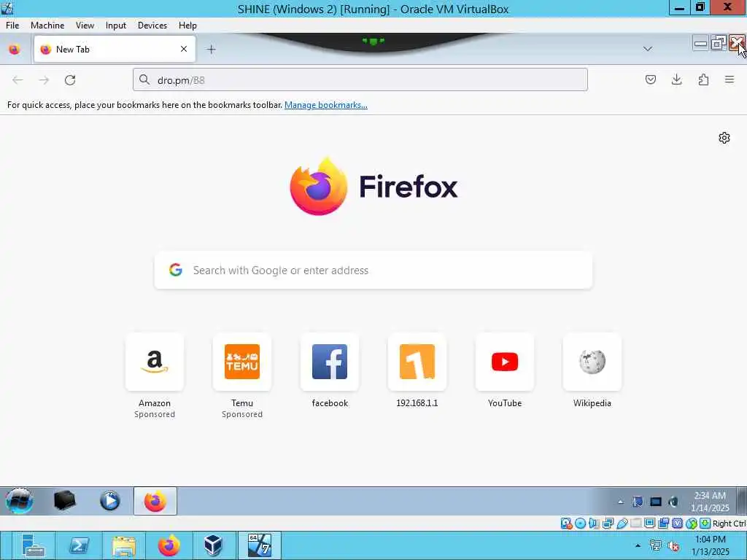Click the muted speaker icon in host tray
This screenshot has height=560, width=747.
(x=673, y=545)
